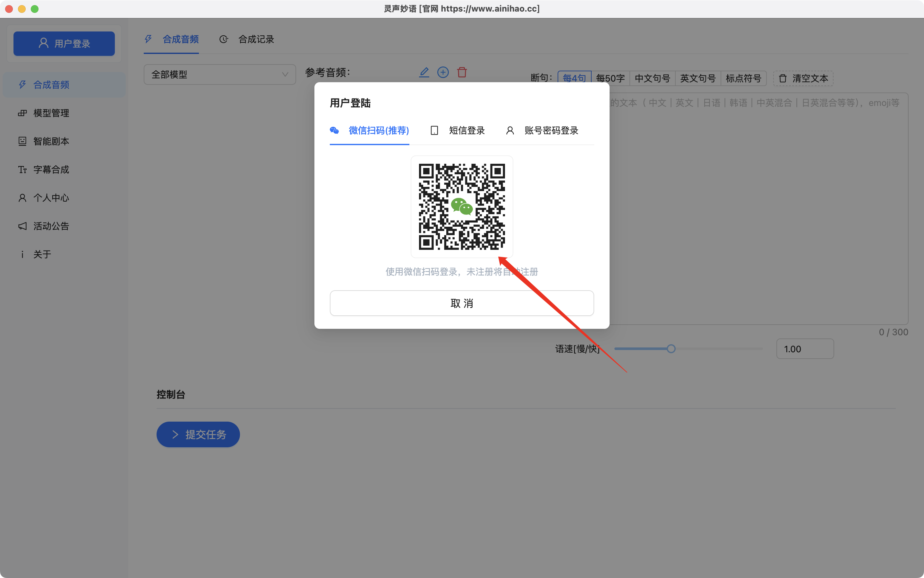Open 字幕合成 in the sidebar
Image resolution: width=924 pixels, height=578 pixels.
pos(64,170)
